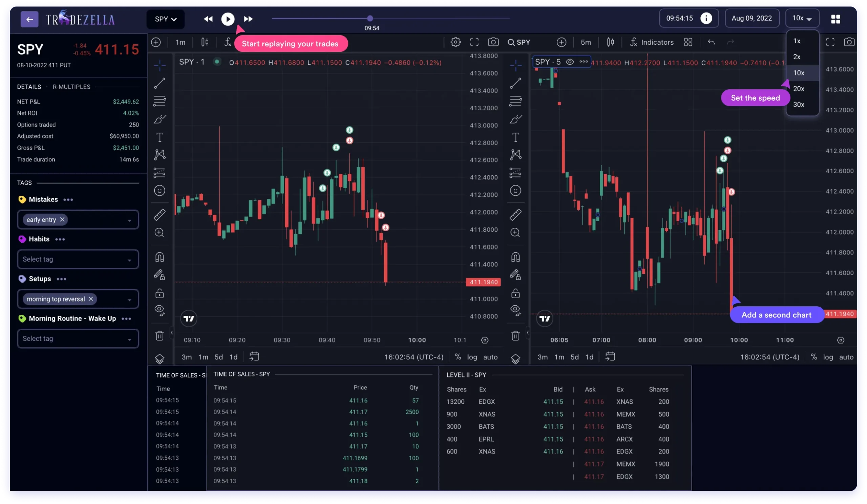The height and width of the screenshot is (504, 867).
Task: Open chart settings with the gear icon
Action: tap(456, 42)
